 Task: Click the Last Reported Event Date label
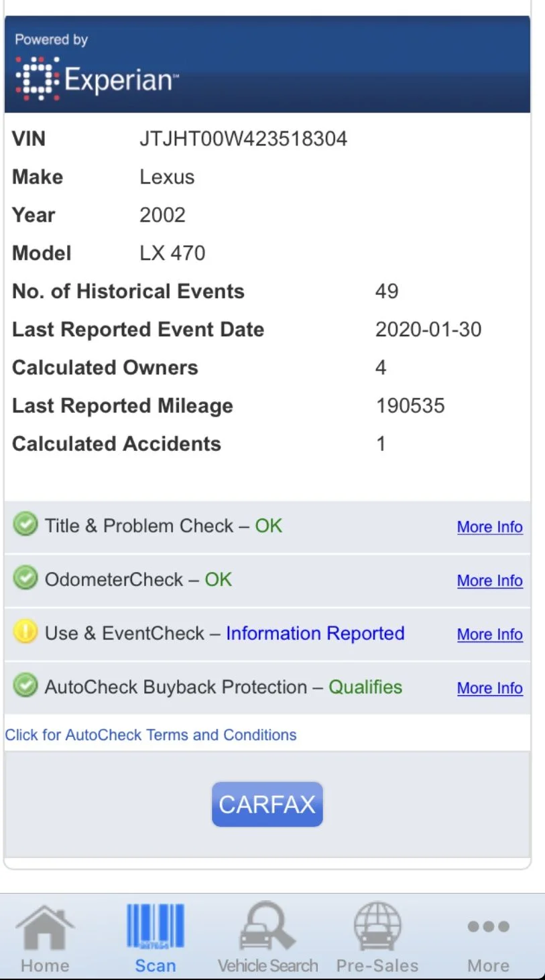tap(138, 330)
